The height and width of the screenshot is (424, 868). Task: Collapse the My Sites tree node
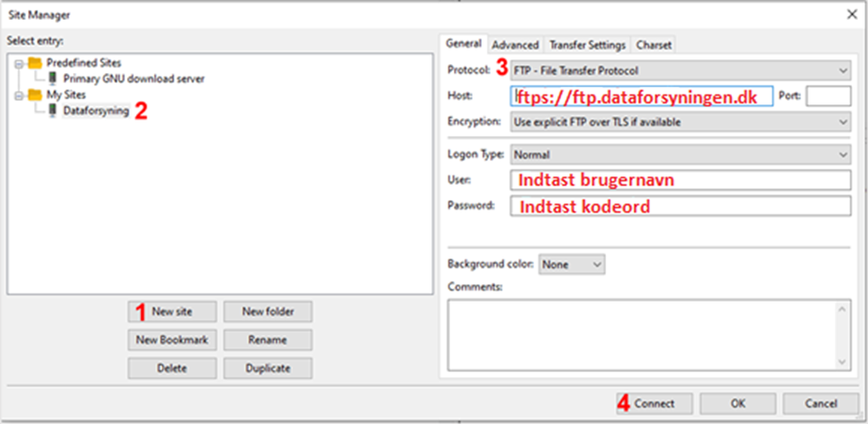[19, 95]
